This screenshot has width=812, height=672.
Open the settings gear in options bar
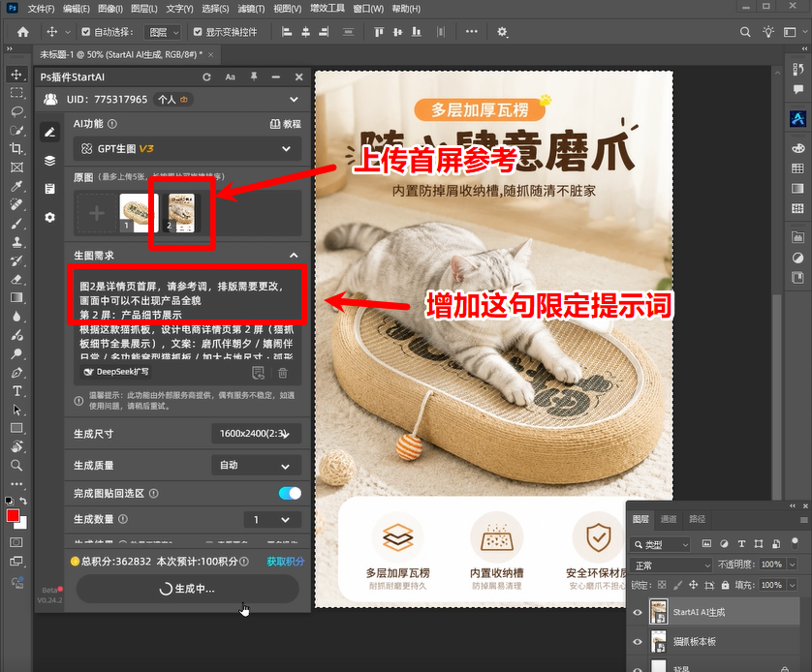pyautogui.click(x=502, y=32)
